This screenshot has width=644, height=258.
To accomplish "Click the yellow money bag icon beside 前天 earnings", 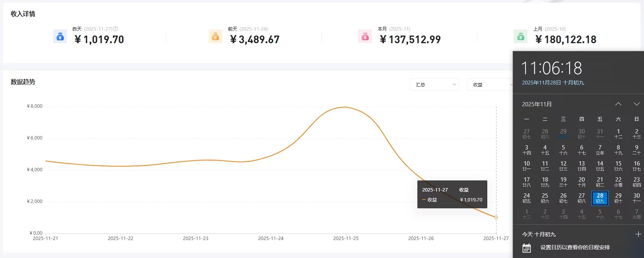I will (x=215, y=37).
